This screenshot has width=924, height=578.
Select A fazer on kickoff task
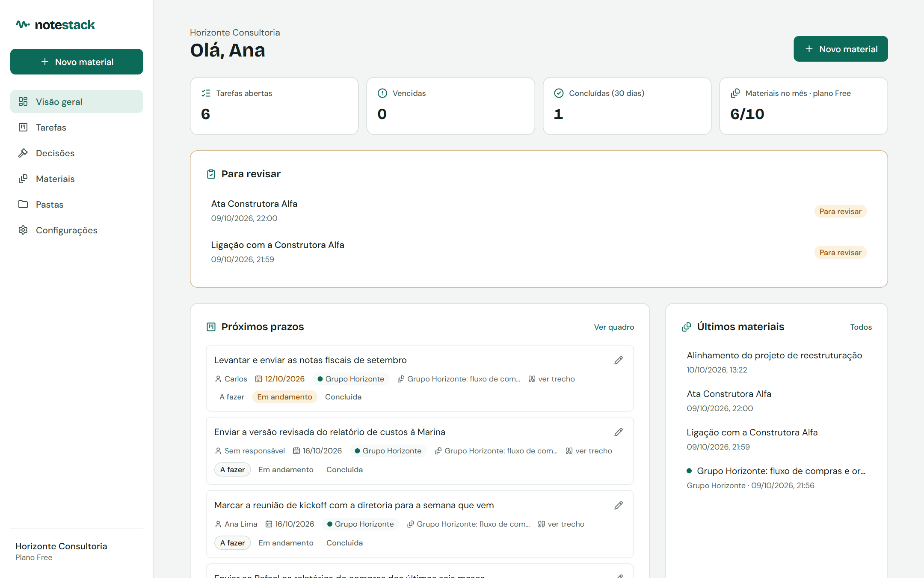coord(232,543)
